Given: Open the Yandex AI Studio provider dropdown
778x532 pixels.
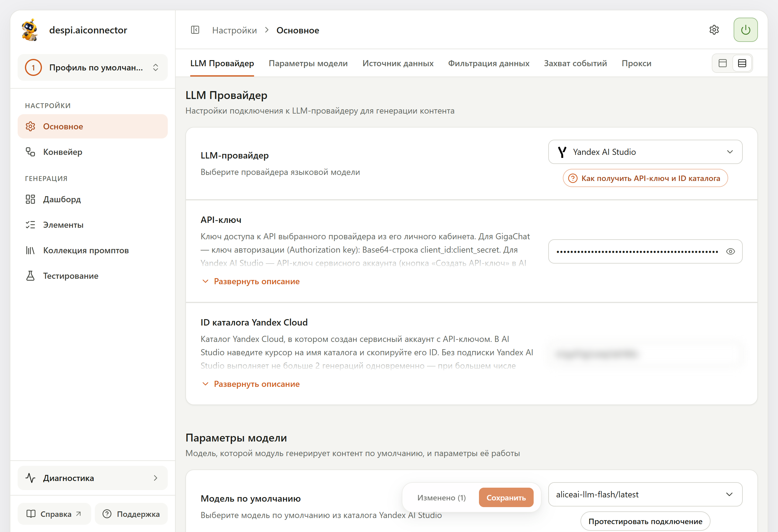Looking at the screenshot, I should [x=645, y=152].
